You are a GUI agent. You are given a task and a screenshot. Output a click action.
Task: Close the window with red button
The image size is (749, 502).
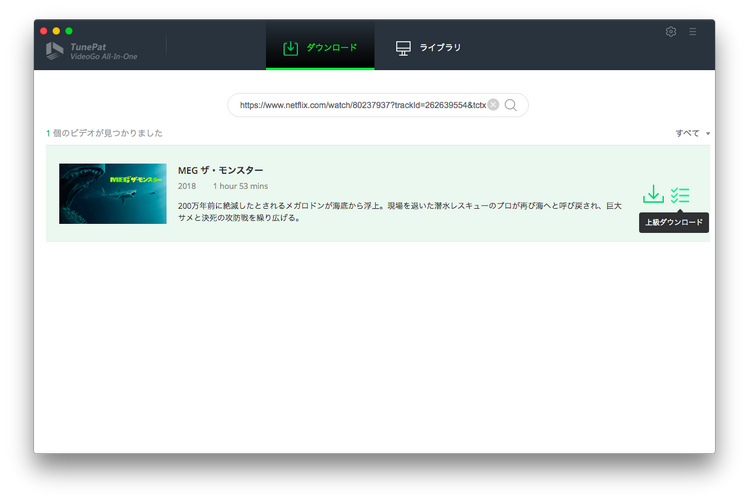pyautogui.click(x=43, y=31)
